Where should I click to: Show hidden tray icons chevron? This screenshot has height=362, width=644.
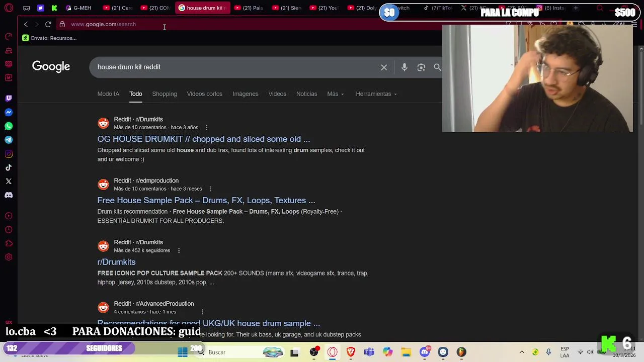[522, 352]
